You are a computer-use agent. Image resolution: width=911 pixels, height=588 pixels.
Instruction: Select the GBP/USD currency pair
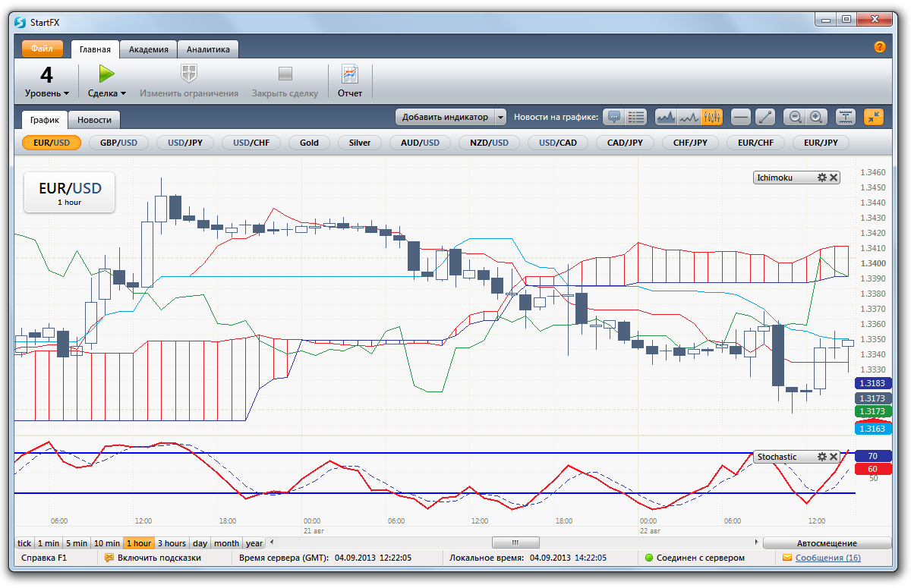(118, 143)
